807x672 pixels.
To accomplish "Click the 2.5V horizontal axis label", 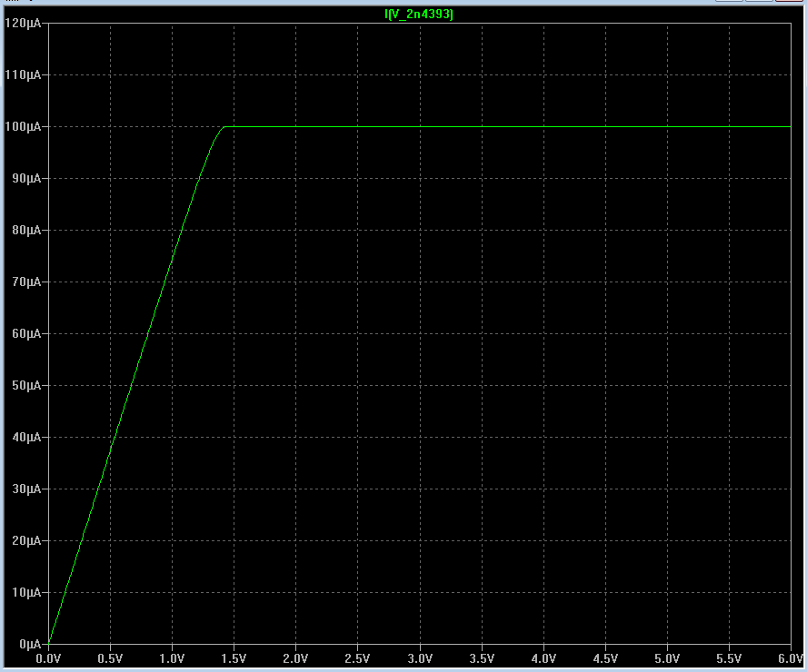I will tap(358, 658).
